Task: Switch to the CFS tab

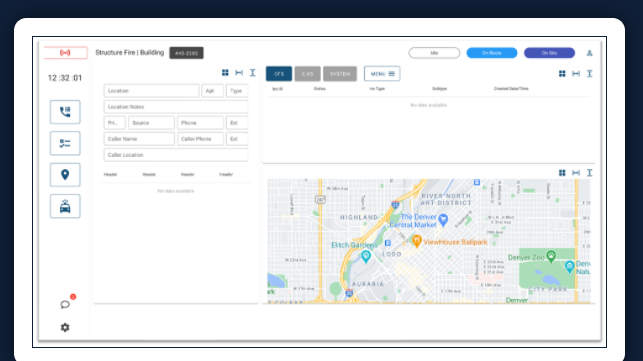Action: coord(279,74)
